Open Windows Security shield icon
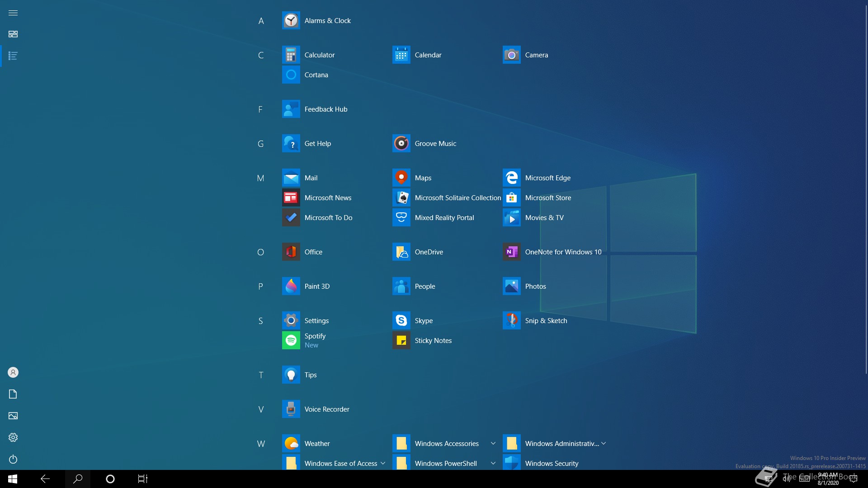 pos(511,462)
